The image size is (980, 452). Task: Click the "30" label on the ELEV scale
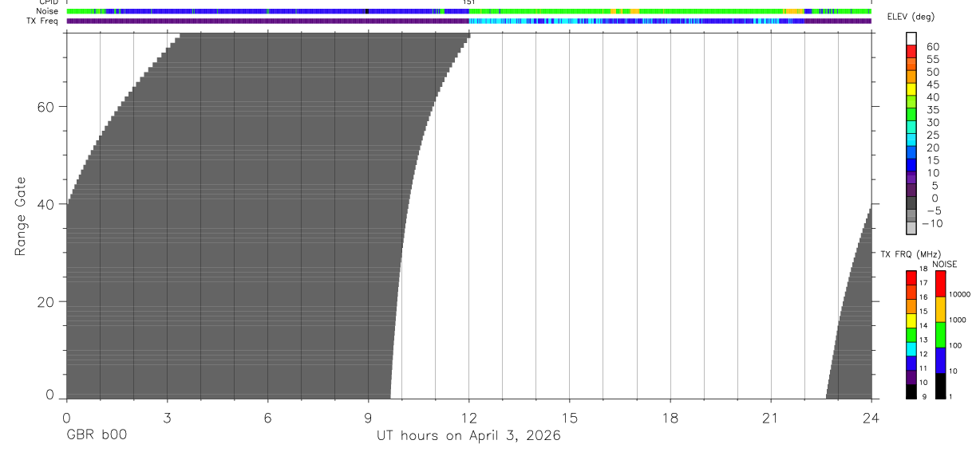coord(933,122)
